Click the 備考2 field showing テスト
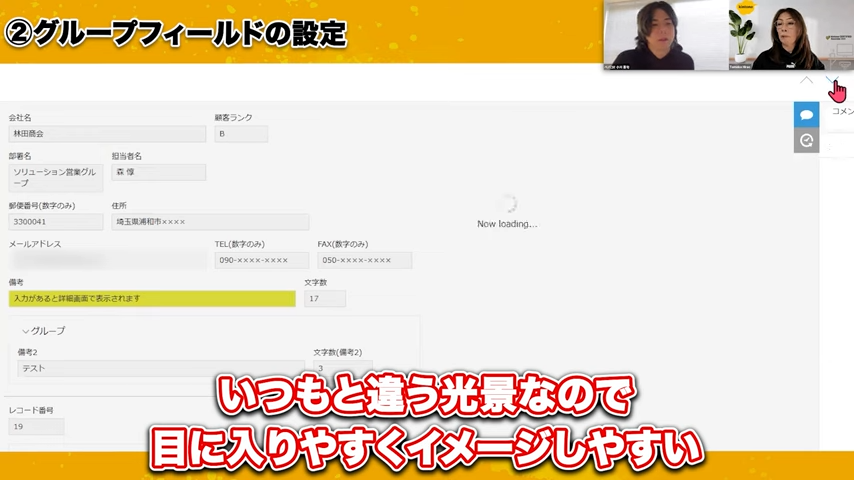The width and height of the screenshot is (854, 480). 161,368
